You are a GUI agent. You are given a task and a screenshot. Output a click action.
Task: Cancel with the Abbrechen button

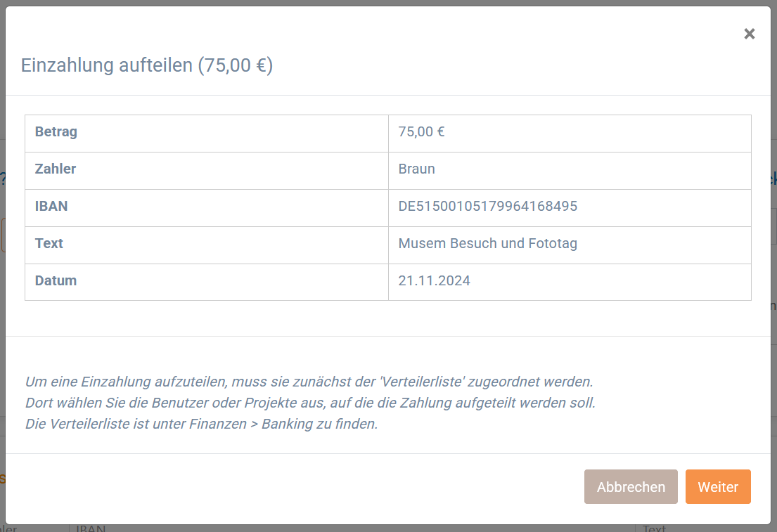click(x=631, y=486)
